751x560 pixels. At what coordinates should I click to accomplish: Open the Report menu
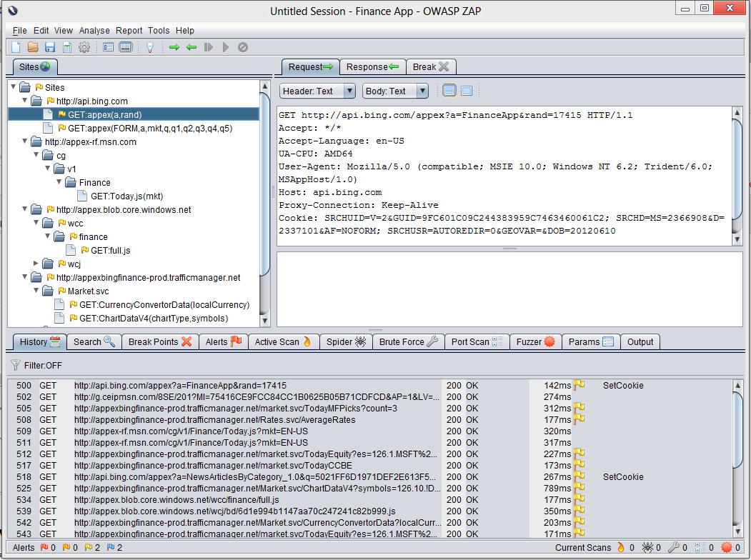pos(129,31)
